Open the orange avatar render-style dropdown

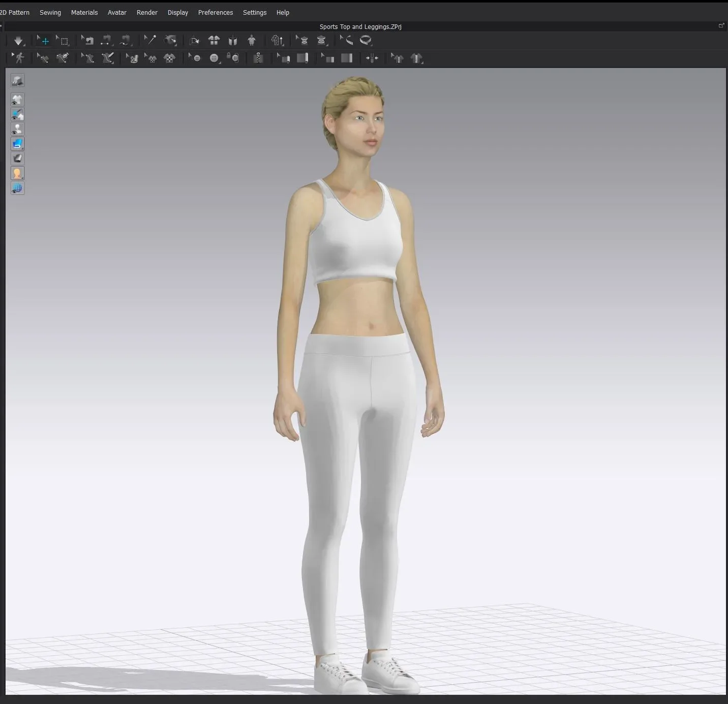[17, 173]
